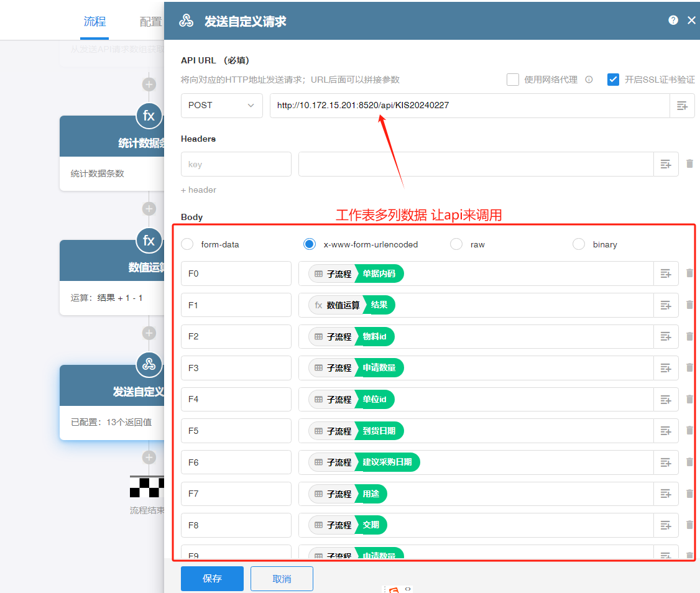700x593 pixels.
Task: Click the info icon beside network proxy
Action: pos(589,80)
